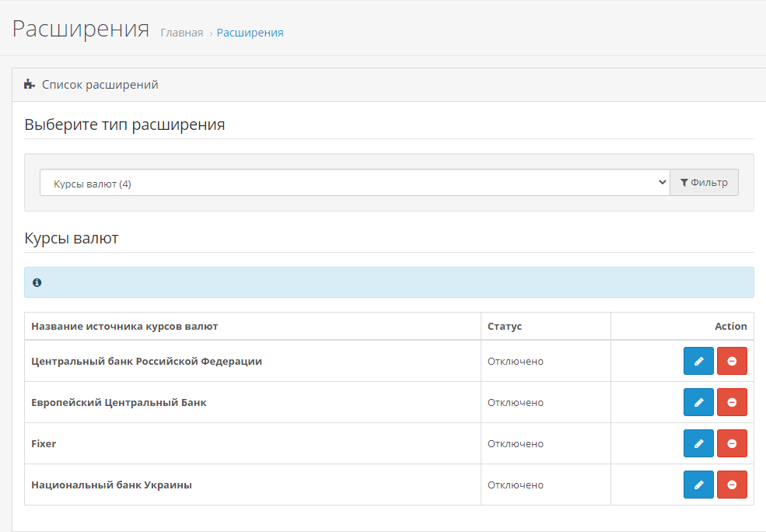Open the Fixer extension editor
Screen dimensions: 766x532
(698, 443)
